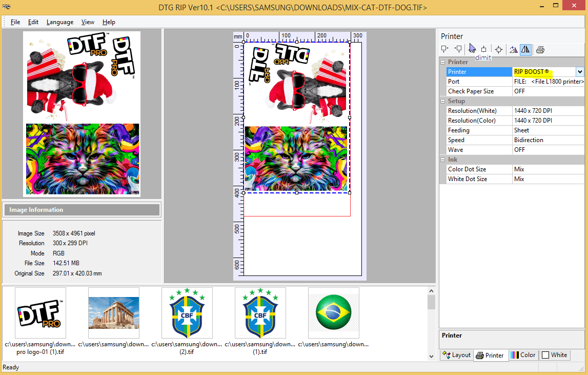Select the move-to-origin toolbar icon
Viewport: 588px width, 375px height.
483,49
